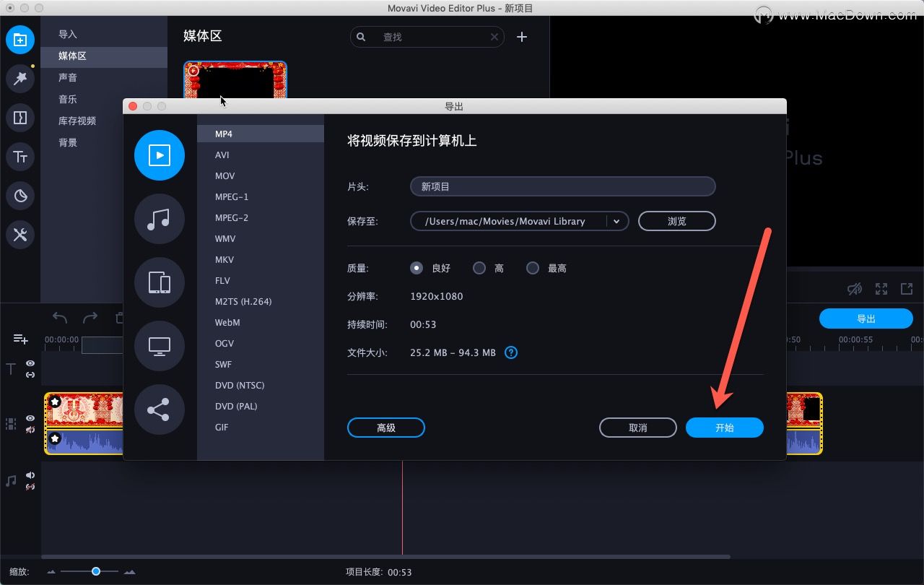Click the 片头 title input field
This screenshot has height=585, width=924.
(x=563, y=186)
